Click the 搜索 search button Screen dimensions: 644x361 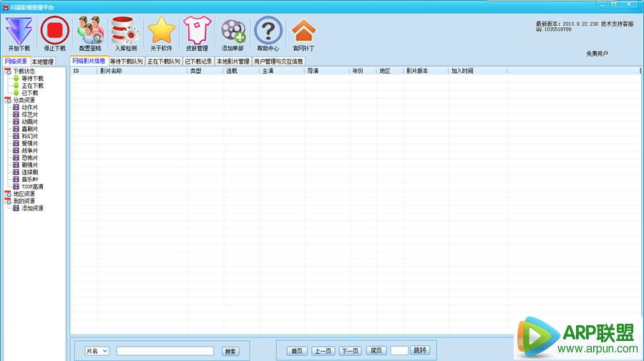point(230,351)
